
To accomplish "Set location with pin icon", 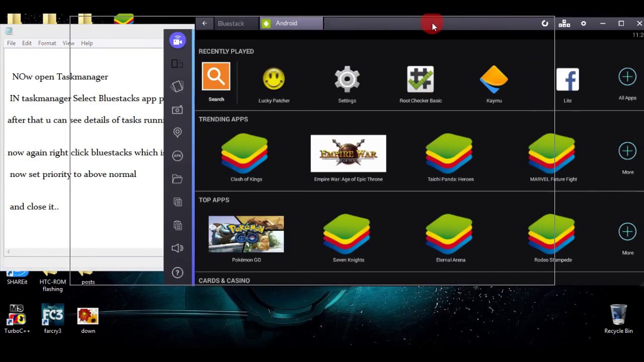I will tap(177, 132).
